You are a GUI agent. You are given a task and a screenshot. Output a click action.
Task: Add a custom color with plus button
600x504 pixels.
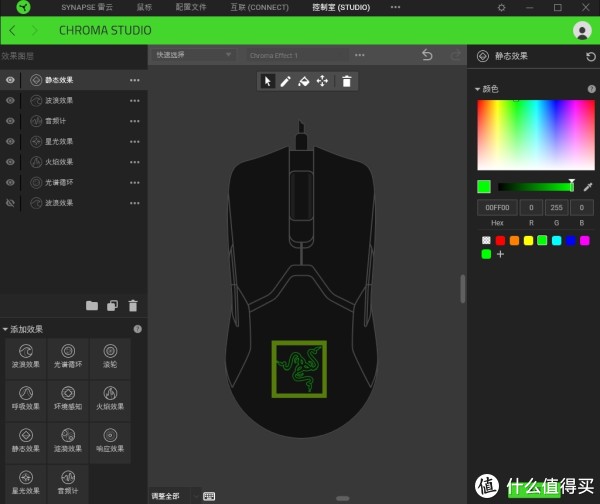tap(500, 254)
